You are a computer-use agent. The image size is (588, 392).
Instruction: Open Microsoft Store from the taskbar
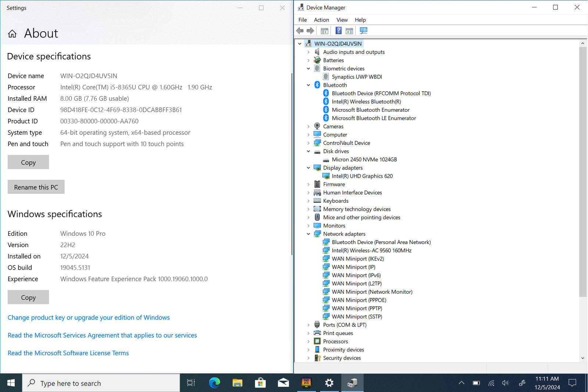260,383
